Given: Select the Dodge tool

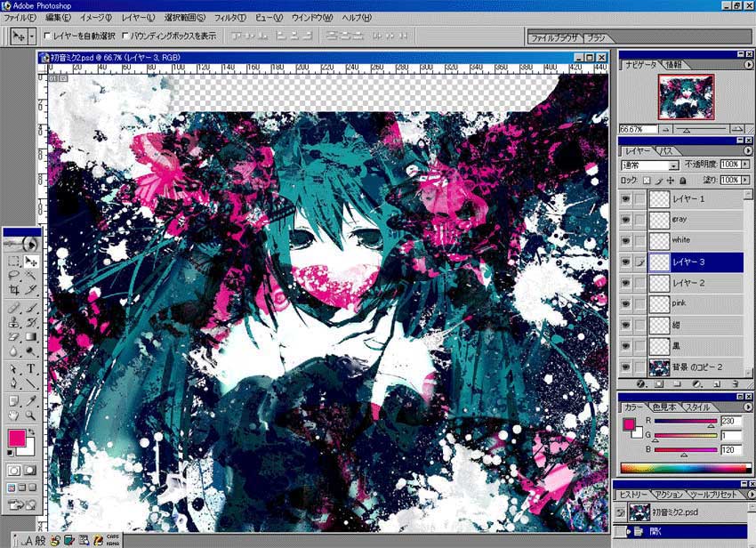Looking at the screenshot, I should tap(31, 351).
